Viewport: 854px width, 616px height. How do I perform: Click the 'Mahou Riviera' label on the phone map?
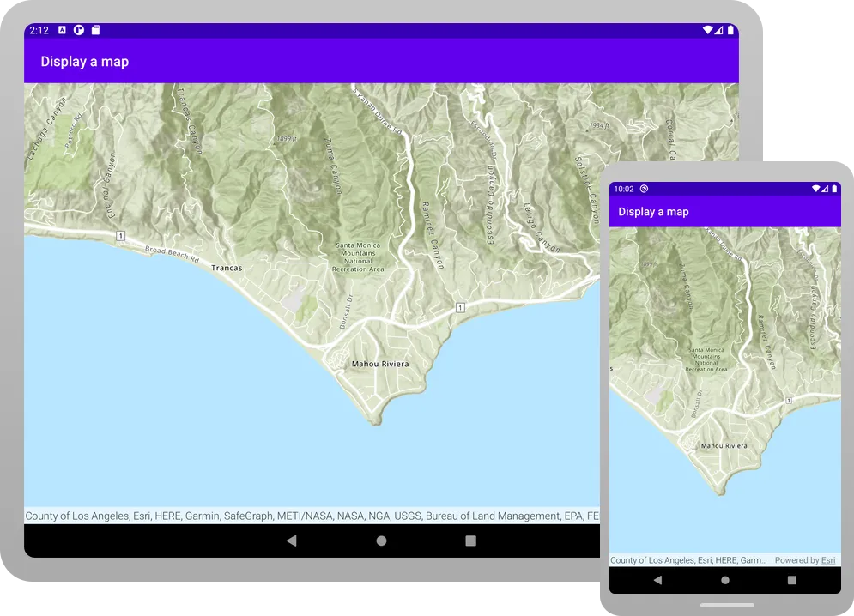point(724,445)
